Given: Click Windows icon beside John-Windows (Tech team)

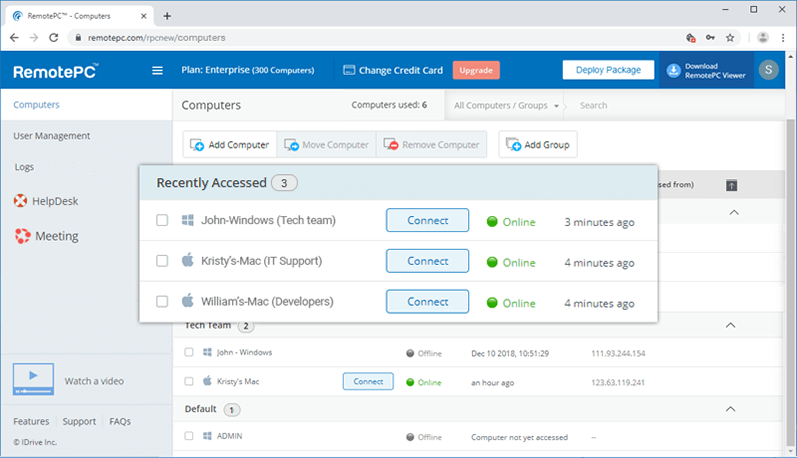Looking at the screenshot, I should click(188, 220).
